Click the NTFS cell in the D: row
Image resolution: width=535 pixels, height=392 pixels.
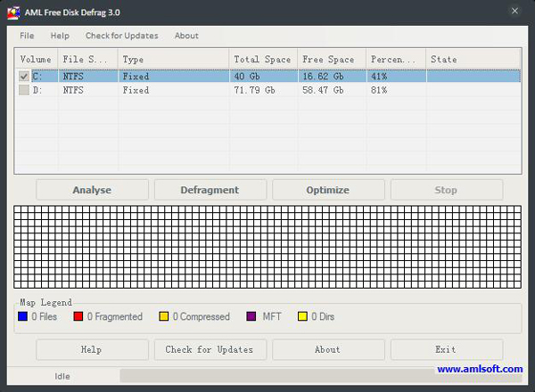[73, 90]
